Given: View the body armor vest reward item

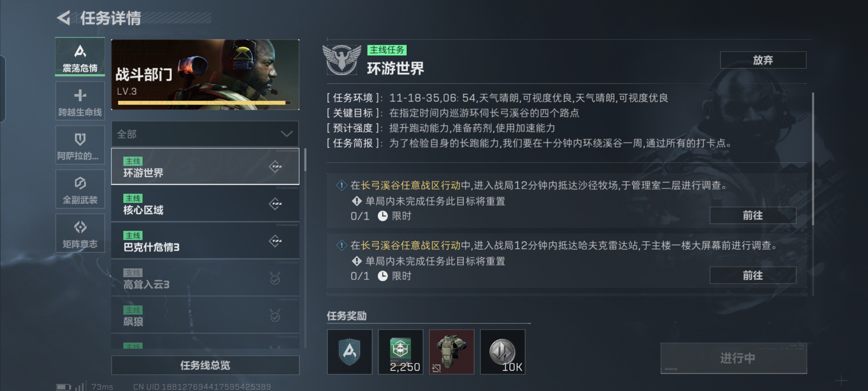Looking at the screenshot, I should (452, 352).
